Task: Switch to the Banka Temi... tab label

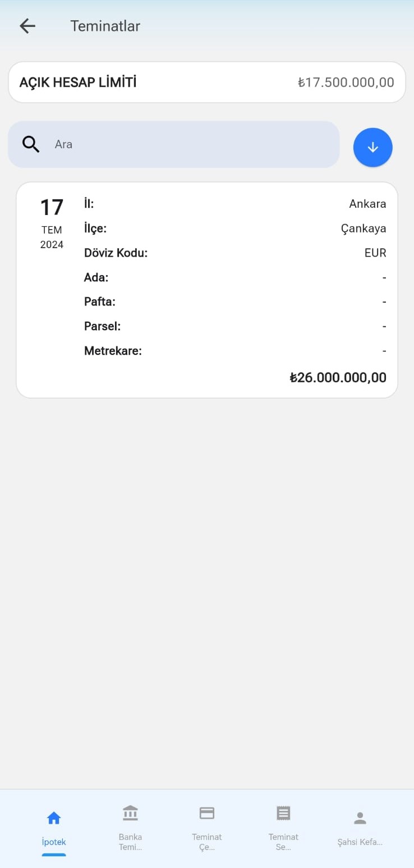Action: 130,842
